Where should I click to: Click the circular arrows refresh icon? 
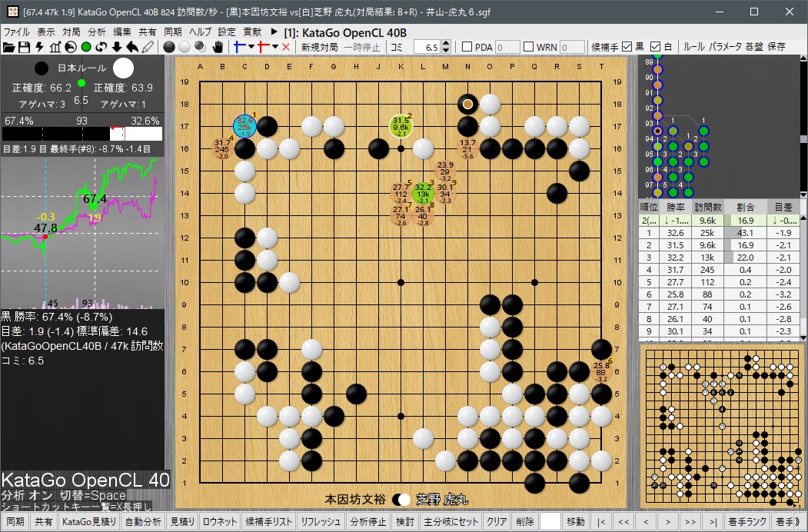pos(101,47)
